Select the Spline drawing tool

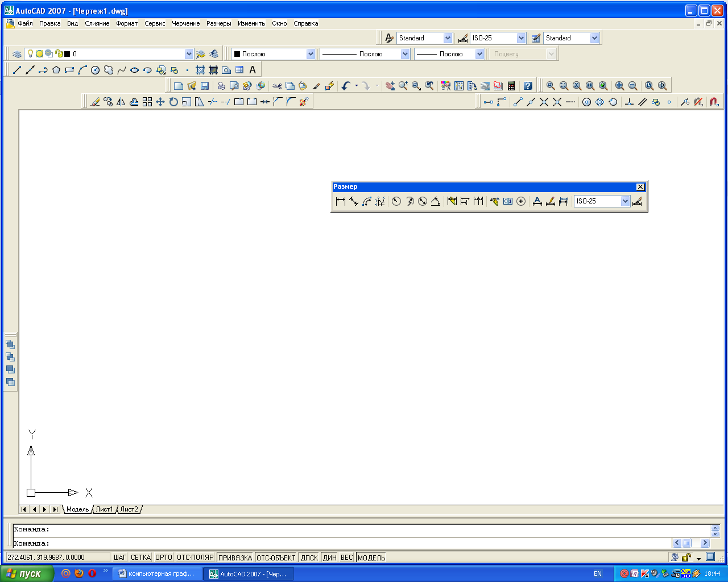(122, 70)
